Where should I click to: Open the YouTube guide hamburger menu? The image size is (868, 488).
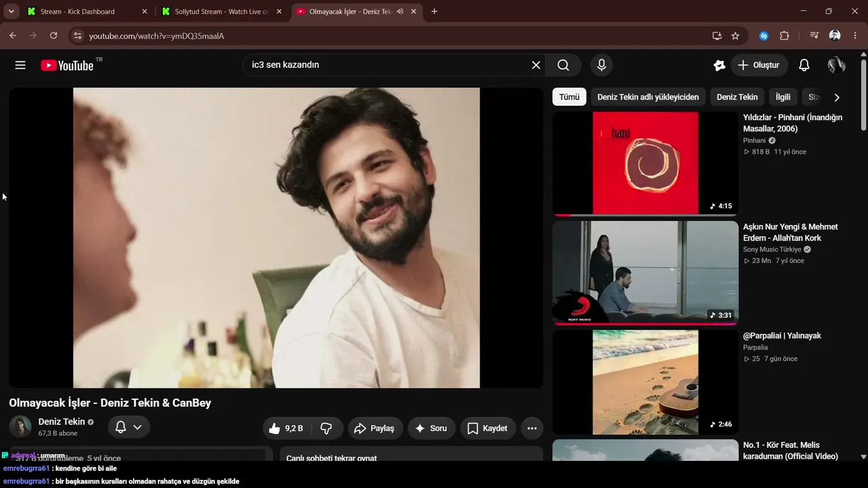click(x=20, y=65)
